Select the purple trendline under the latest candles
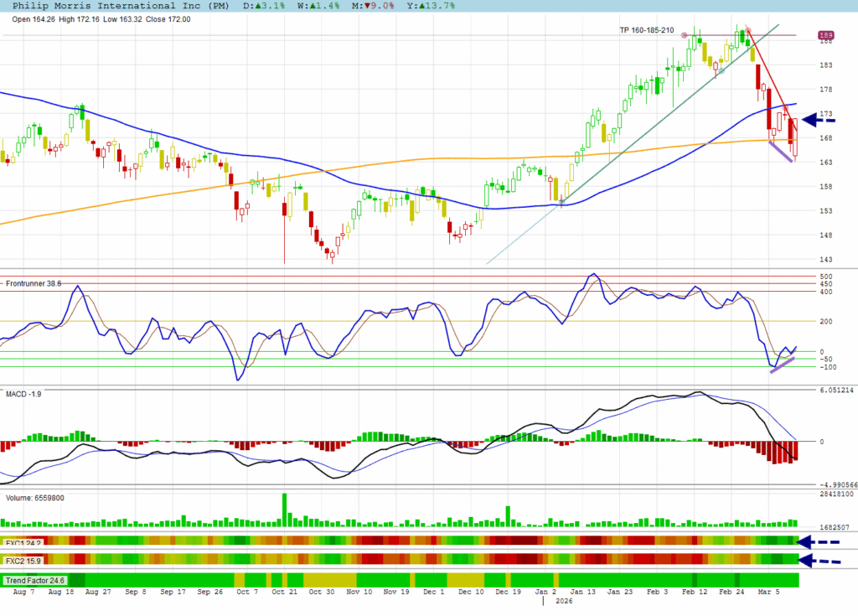This screenshot has width=858, height=616. [x=781, y=153]
